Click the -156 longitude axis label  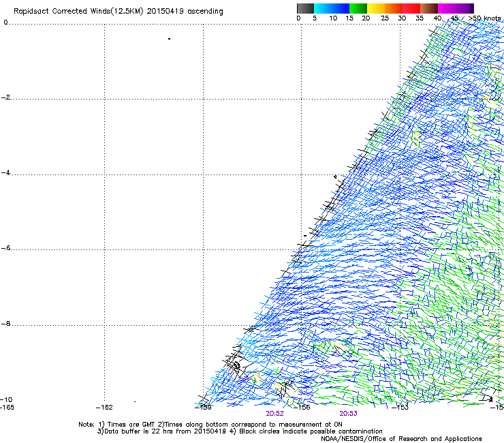[x=302, y=408]
